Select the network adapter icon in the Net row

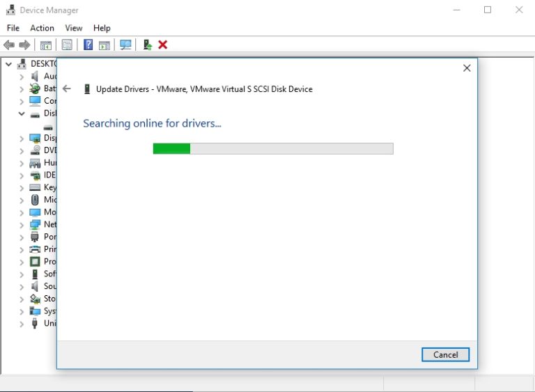35,224
